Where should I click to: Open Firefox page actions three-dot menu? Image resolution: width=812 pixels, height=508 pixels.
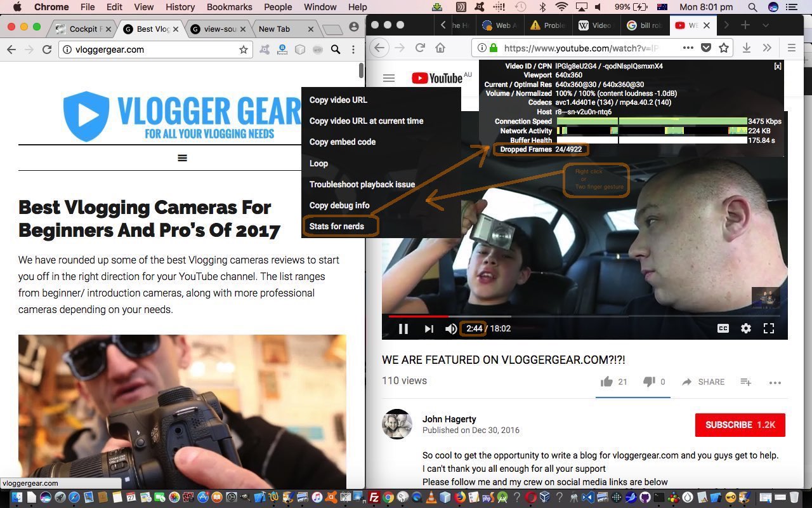[688, 48]
